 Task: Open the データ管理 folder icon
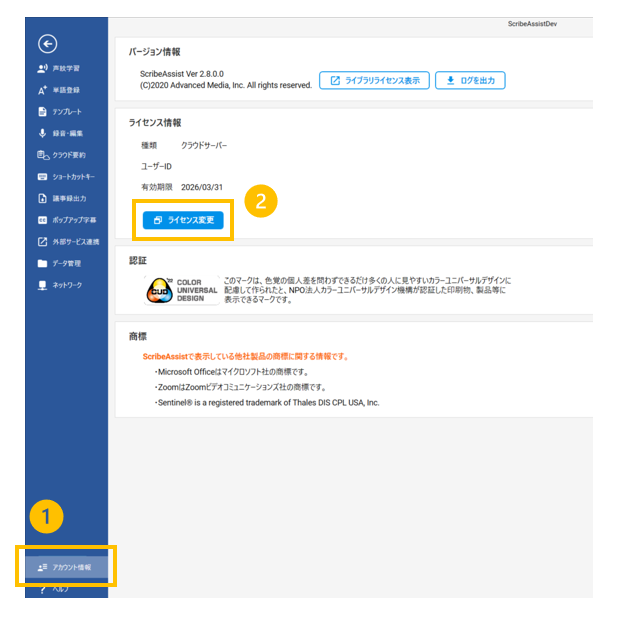(42, 264)
